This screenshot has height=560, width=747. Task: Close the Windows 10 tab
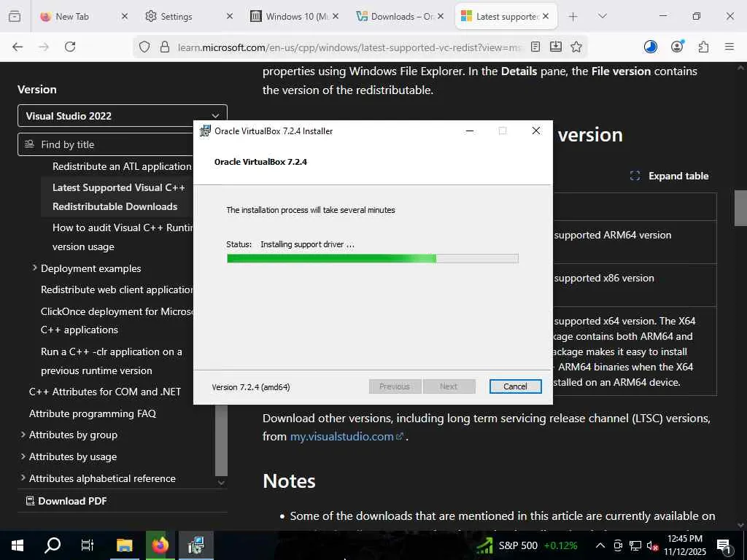click(336, 16)
